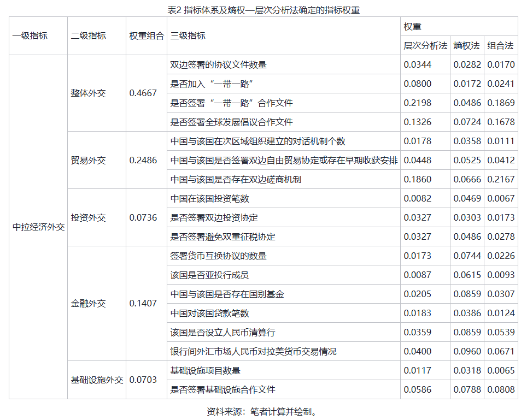Click the 0.2167 组合法 weight value
Image resolution: width=527 pixels, height=420 pixels.
pyautogui.click(x=501, y=179)
